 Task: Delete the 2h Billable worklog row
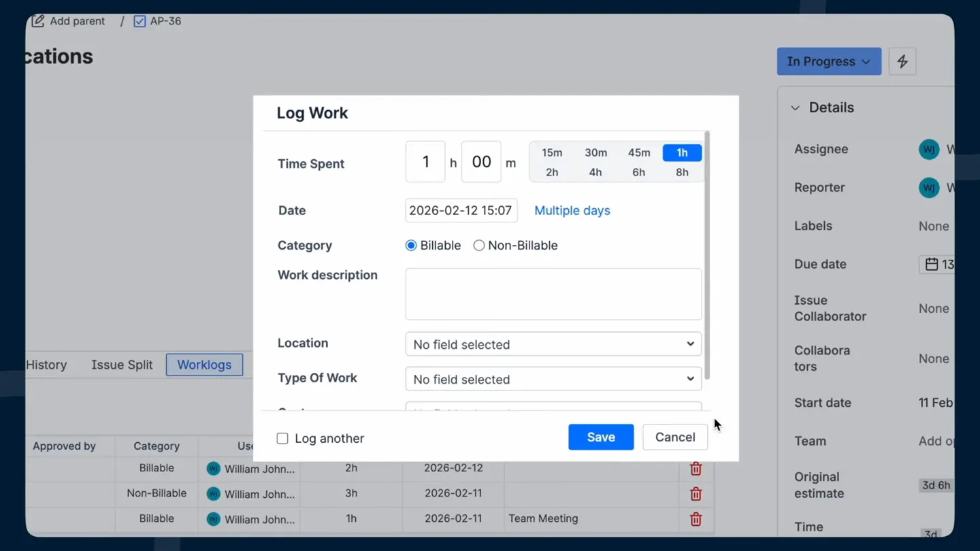click(696, 469)
